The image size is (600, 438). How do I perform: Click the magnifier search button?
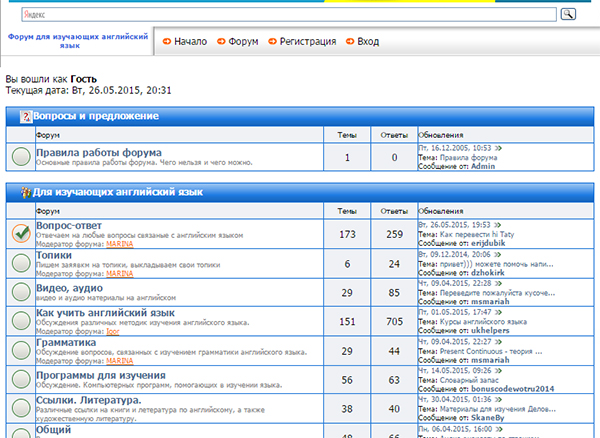coord(569,14)
